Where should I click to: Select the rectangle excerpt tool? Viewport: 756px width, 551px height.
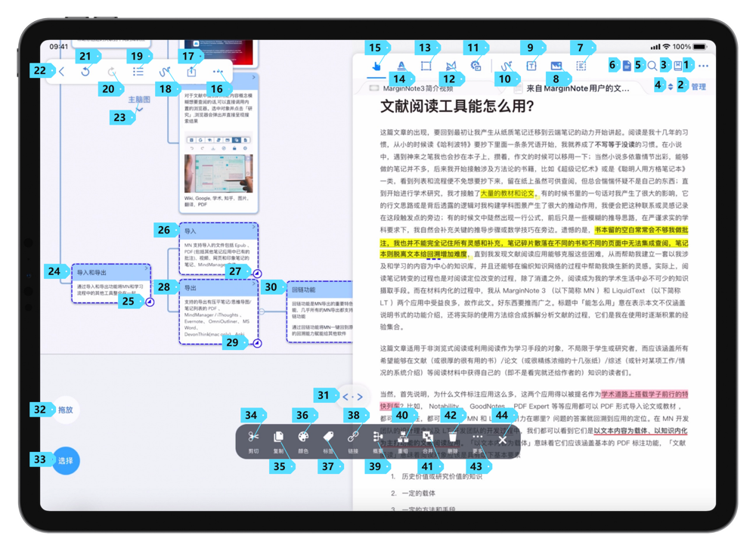click(x=426, y=67)
